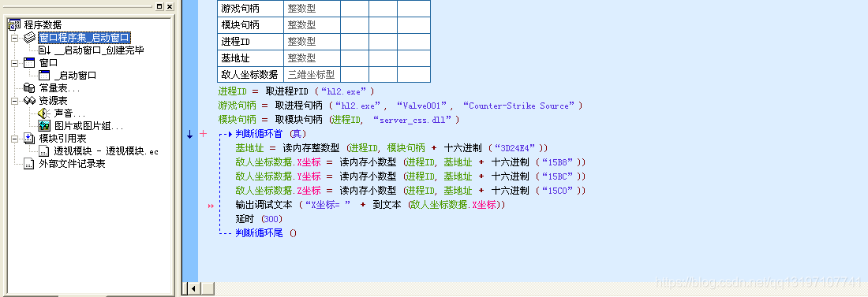868x297 pixels.
Task: Open the __启动窗口_创建完毕 subroutine entry
Action: 99,50
